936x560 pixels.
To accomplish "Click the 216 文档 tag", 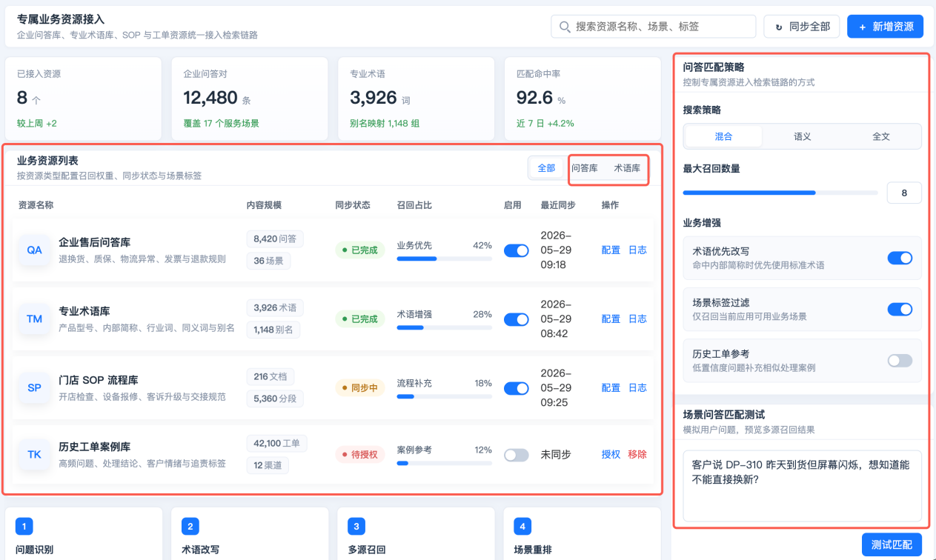I will [270, 376].
